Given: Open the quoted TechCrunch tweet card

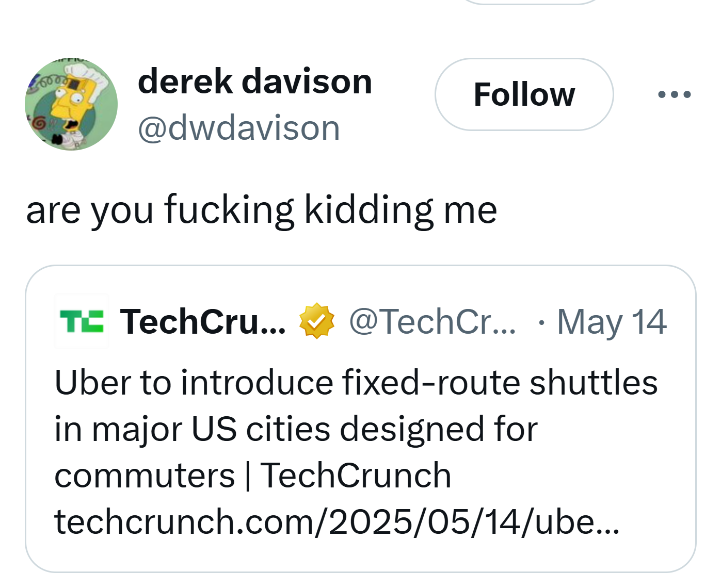Looking at the screenshot, I should coord(360,419).
